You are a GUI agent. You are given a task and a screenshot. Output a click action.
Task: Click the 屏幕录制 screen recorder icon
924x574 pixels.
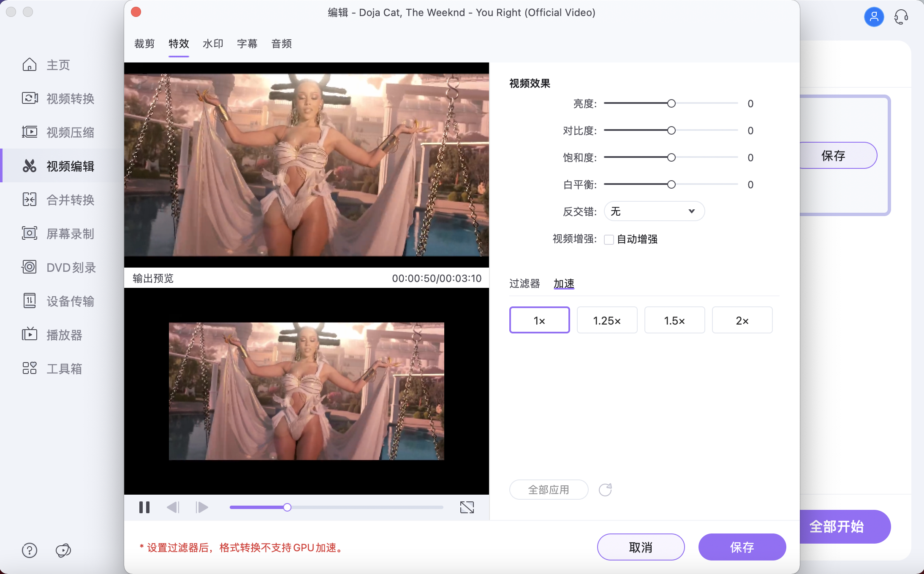coord(30,233)
